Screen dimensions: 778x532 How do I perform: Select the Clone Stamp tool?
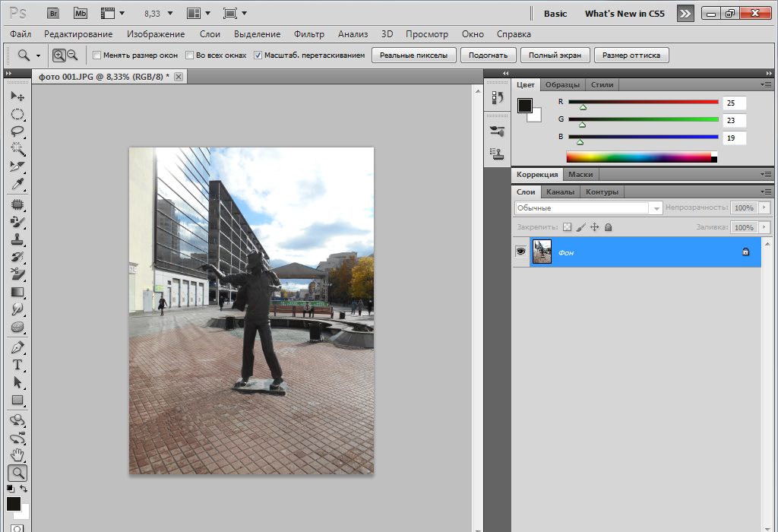coord(17,239)
